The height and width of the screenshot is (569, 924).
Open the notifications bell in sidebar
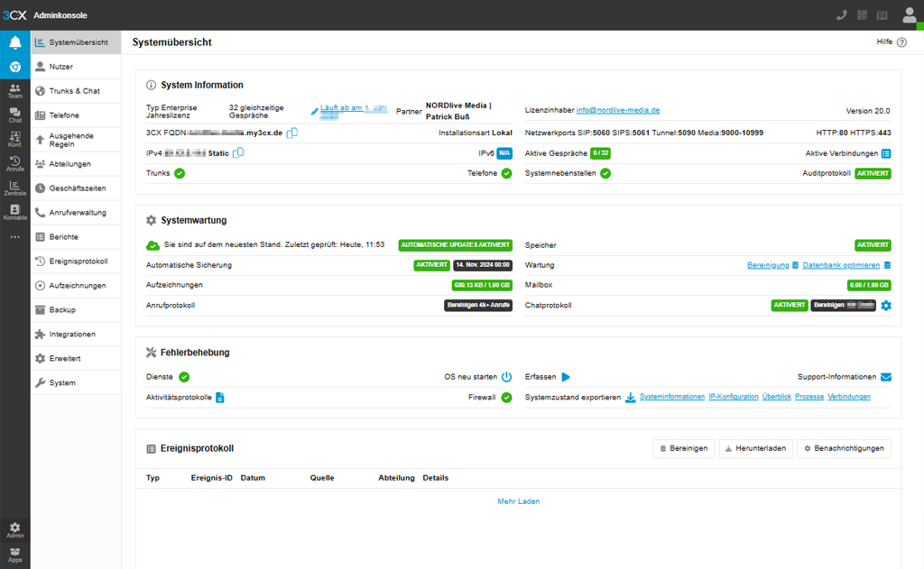click(x=15, y=42)
